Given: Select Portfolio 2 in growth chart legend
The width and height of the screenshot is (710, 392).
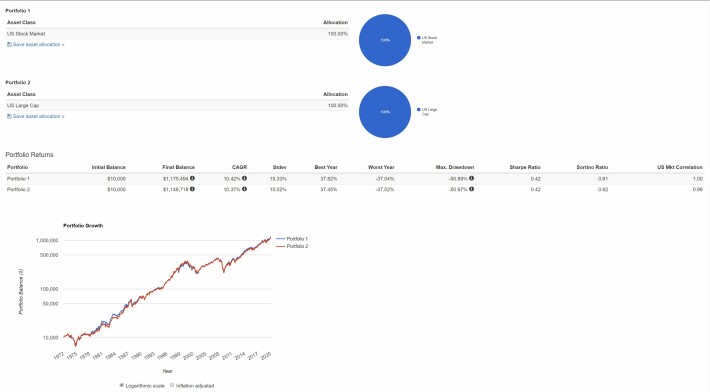Looking at the screenshot, I should 292,246.
